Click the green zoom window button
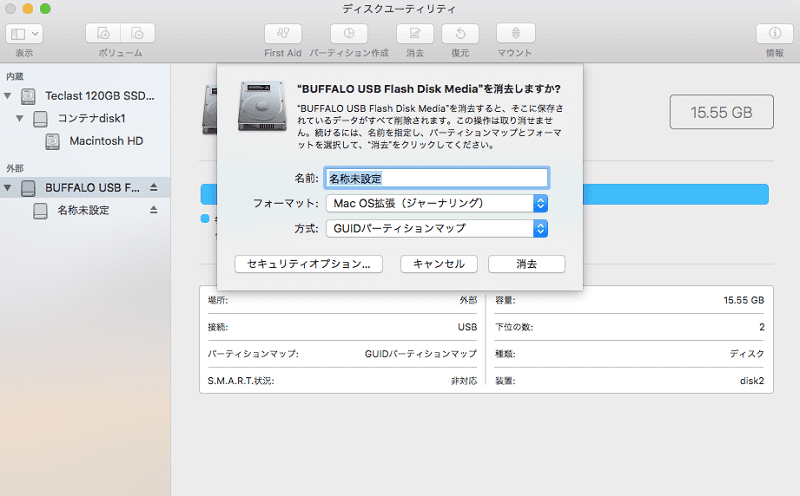 click(45, 9)
